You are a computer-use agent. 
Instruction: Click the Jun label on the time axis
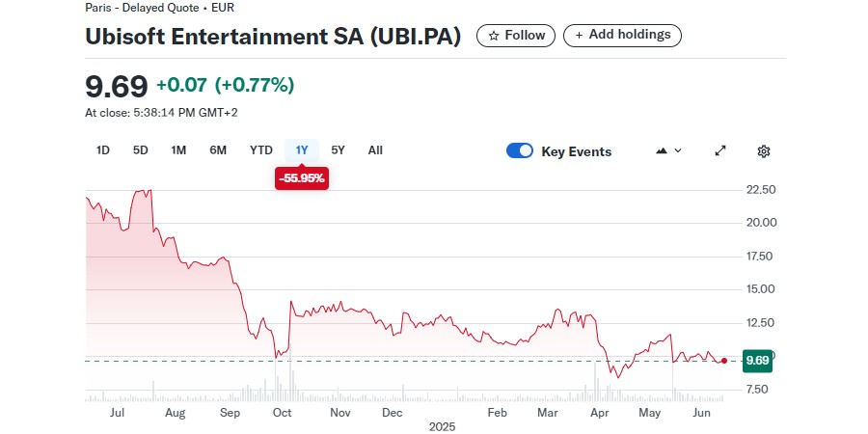pyautogui.click(x=702, y=413)
